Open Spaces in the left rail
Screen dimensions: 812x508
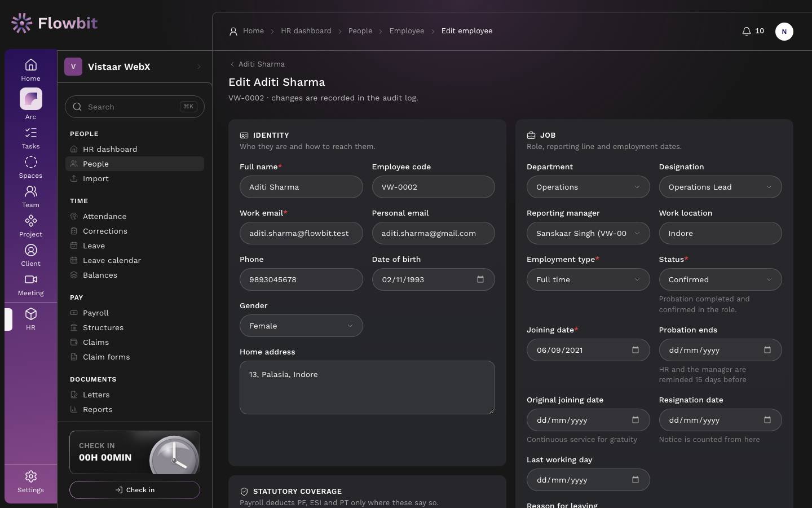pos(30,167)
